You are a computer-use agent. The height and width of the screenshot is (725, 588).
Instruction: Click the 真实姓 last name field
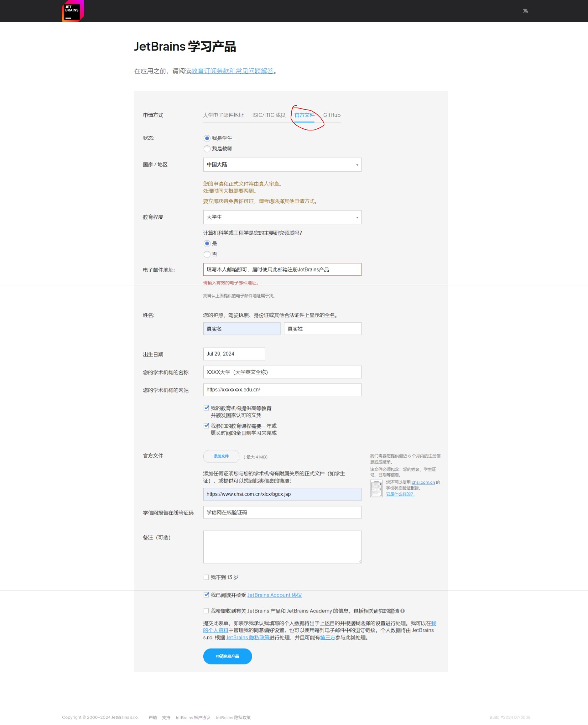tap(322, 329)
